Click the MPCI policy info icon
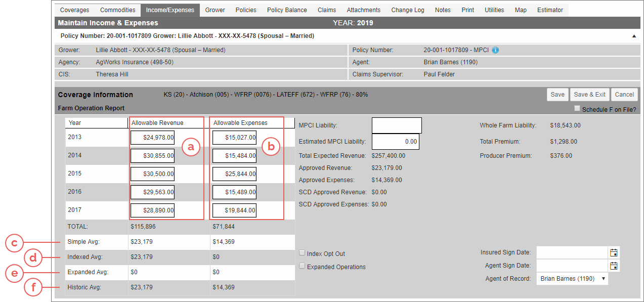Viewport: 644px width, 302px height. coord(495,50)
